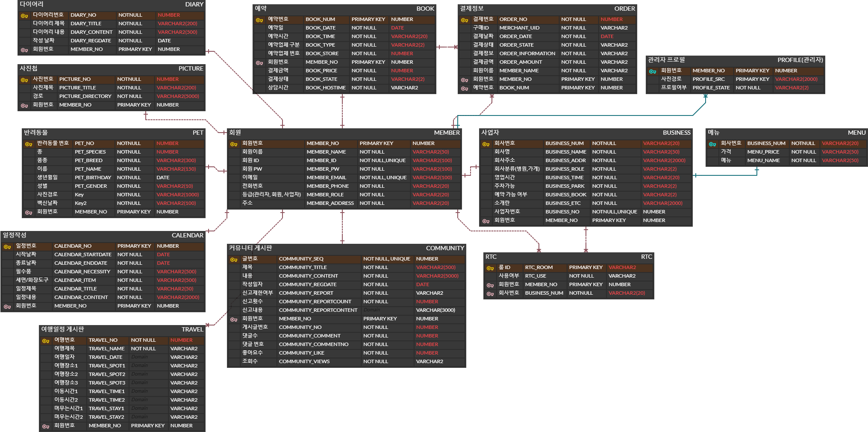868x432 pixels.
Task: Click RTC_USE column name
Action: [x=536, y=276]
